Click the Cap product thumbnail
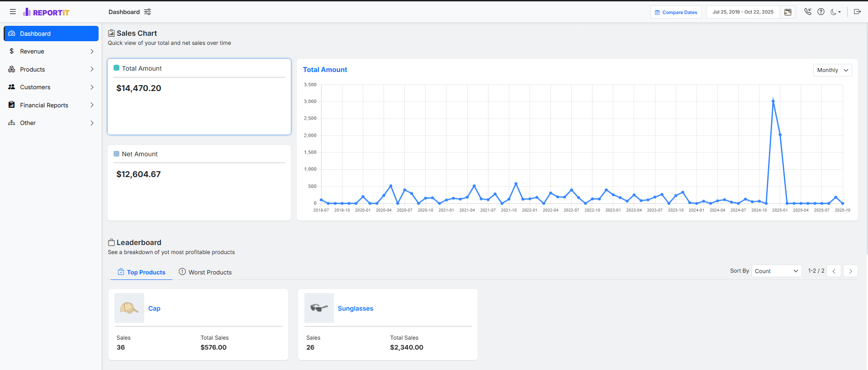This screenshot has height=370, width=868. pyautogui.click(x=129, y=308)
